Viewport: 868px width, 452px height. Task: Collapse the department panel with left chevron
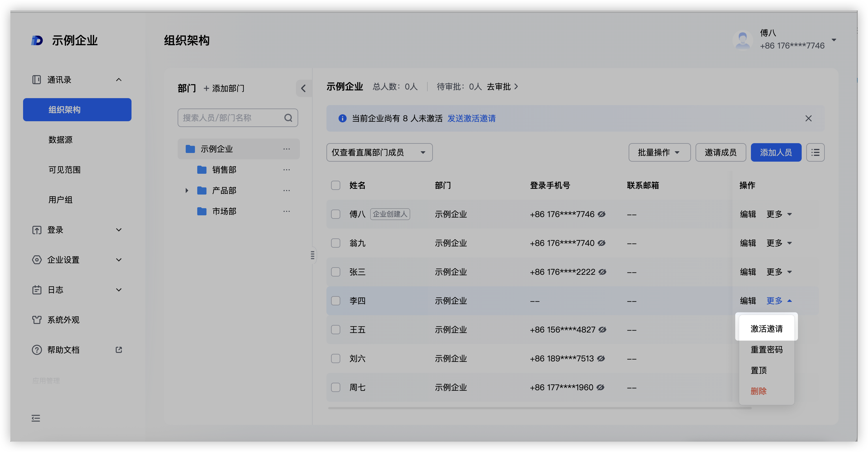click(303, 88)
